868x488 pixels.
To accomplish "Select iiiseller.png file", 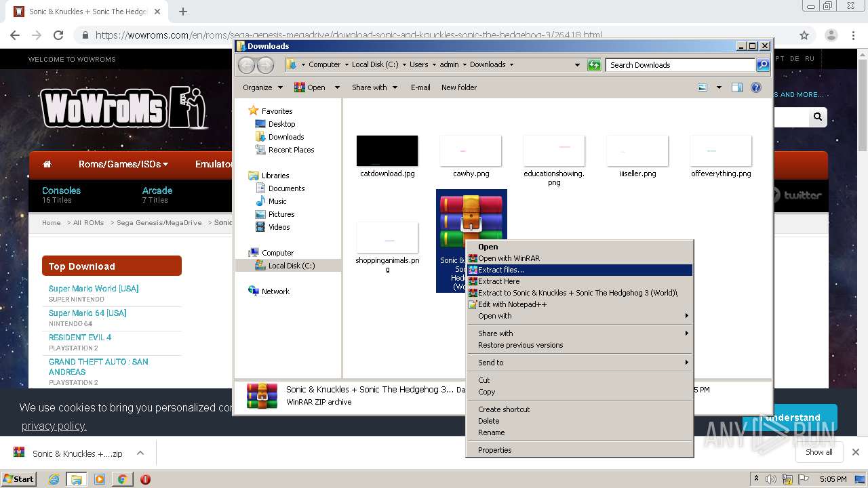I will 637,157.
